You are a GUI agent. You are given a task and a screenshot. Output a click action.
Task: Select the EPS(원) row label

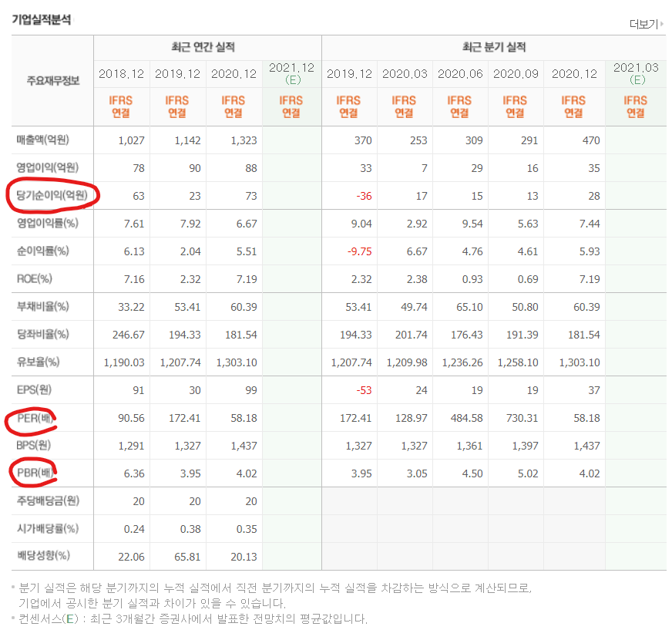34,390
